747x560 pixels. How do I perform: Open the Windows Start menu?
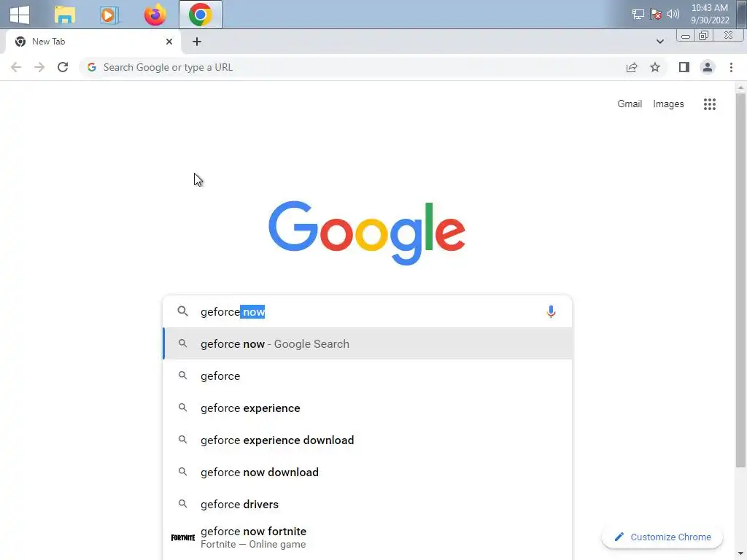[20, 15]
